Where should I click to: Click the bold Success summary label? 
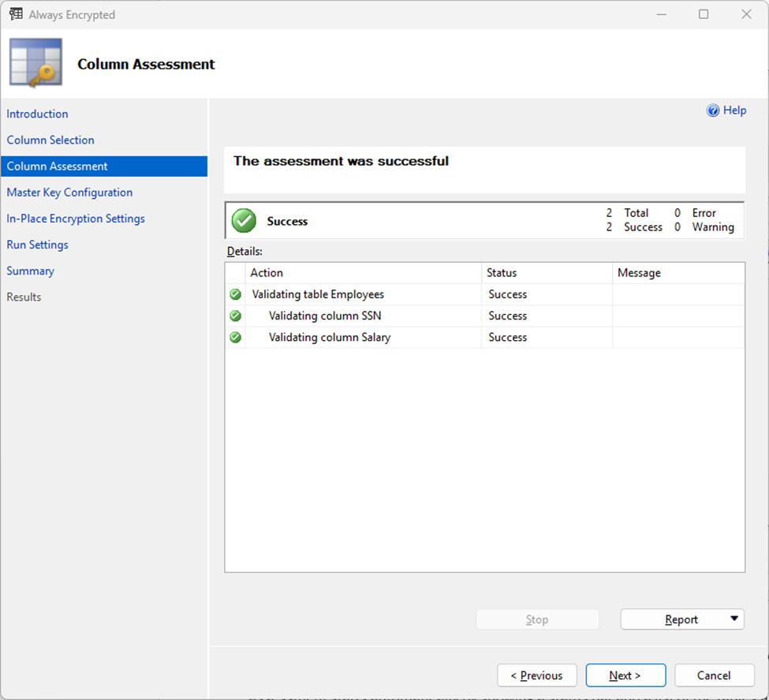pos(287,222)
